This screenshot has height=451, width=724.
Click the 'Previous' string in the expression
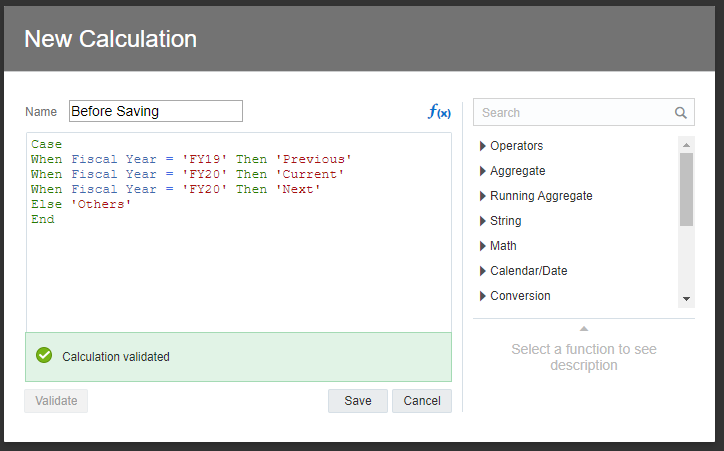(314, 159)
